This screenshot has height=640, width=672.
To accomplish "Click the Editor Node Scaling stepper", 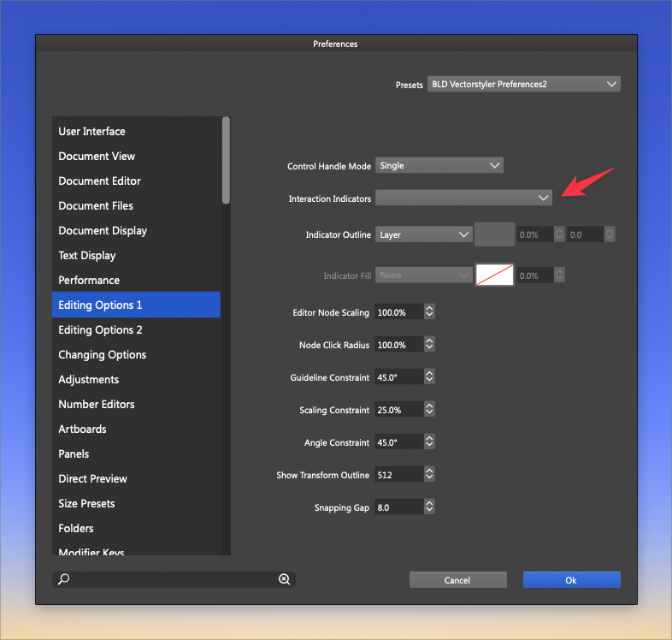I will (429, 312).
